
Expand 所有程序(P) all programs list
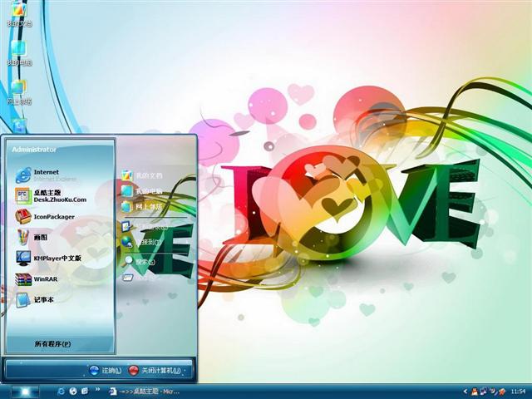point(52,343)
